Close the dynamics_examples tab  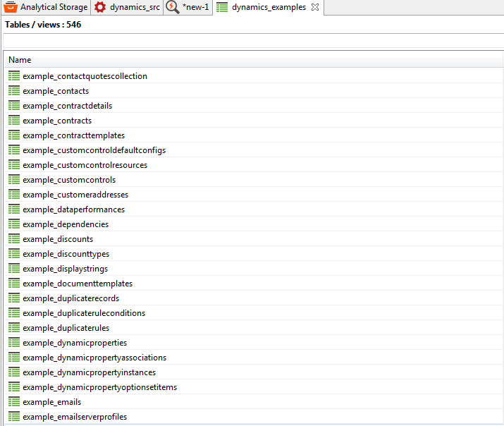(315, 7)
